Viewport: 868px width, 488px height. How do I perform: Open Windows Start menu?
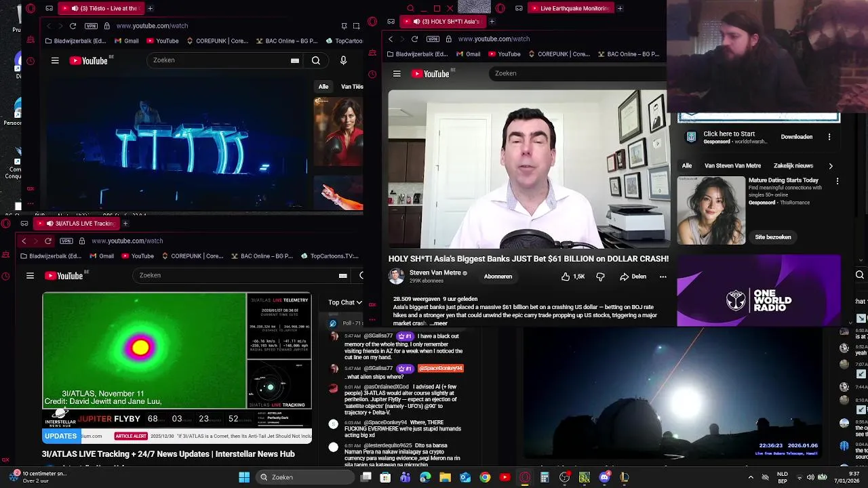(244, 477)
